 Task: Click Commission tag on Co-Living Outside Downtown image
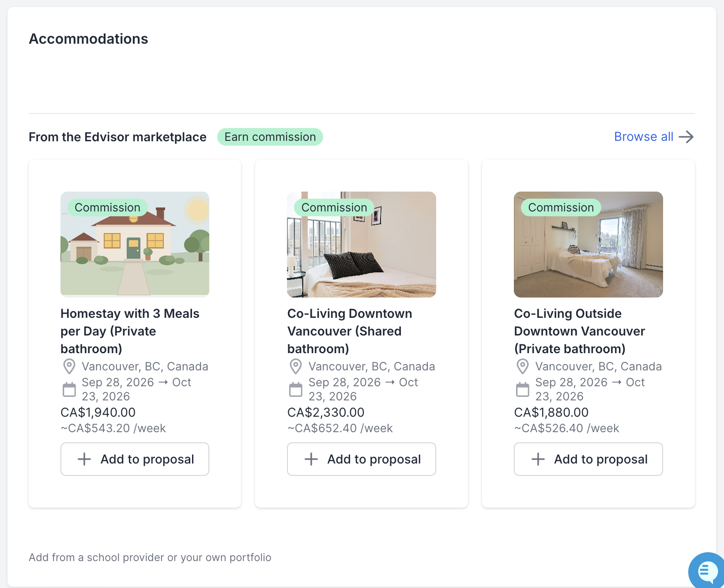pyautogui.click(x=561, y=207)
